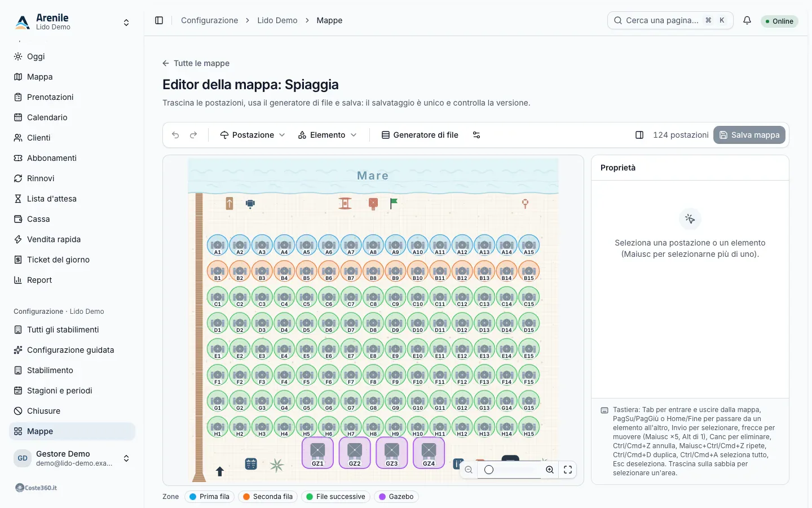Screen dimensions: 812x508
Task: Click the zoom slider handle
Action: (489, 470)
